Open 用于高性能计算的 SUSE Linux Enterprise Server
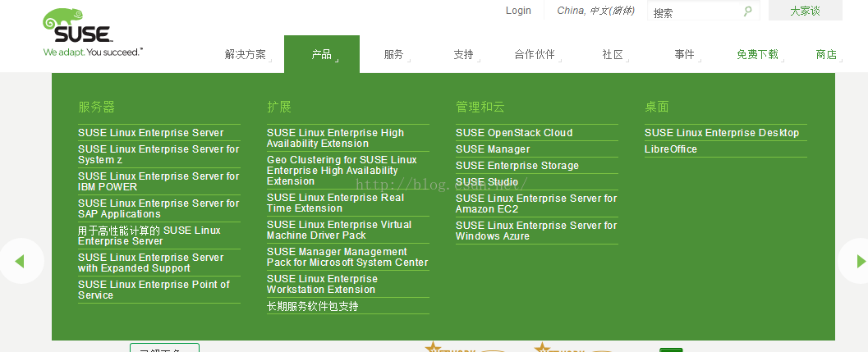Screen dimensions: 868x352 149,235
